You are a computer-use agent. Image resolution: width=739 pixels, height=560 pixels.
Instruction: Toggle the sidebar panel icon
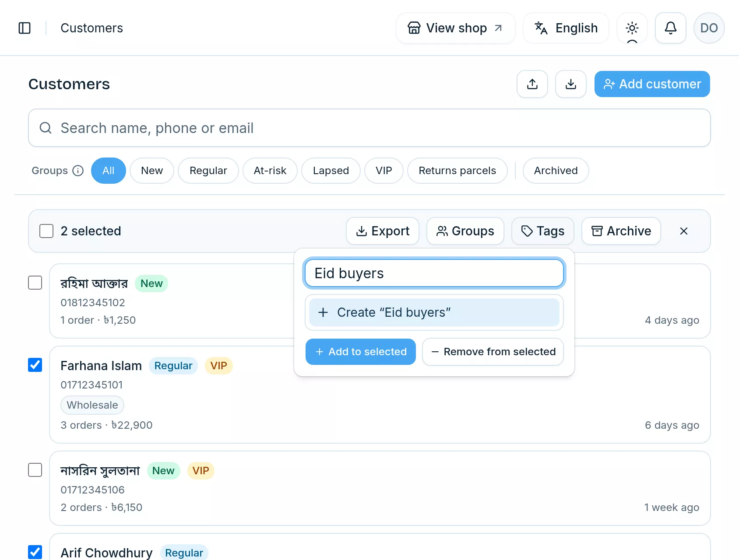[25, 28]
